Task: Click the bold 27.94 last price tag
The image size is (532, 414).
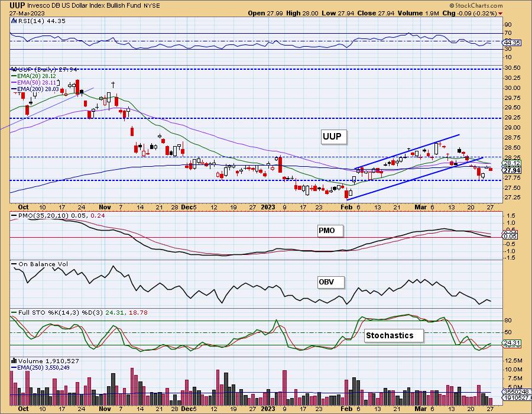Action: click(x=512, y=170)
